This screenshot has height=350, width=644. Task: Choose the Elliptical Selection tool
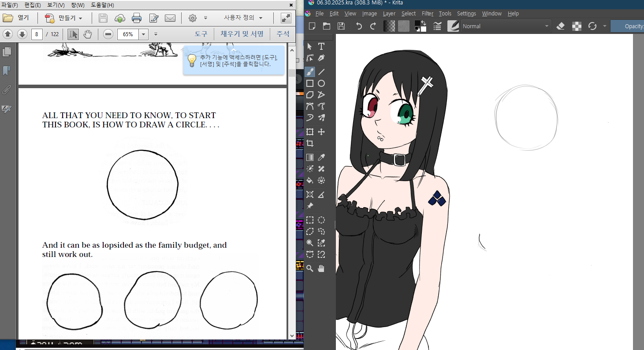coord(321,220)
